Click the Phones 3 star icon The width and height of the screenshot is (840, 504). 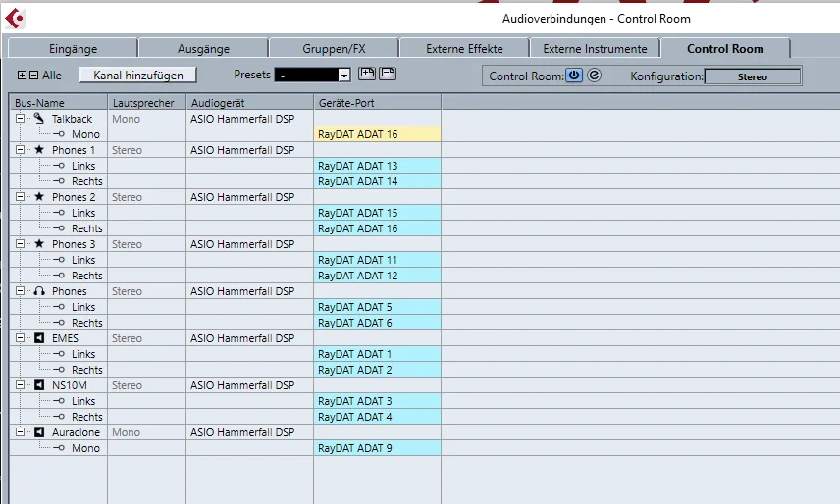pyautogui.click(x=39, y=243)
